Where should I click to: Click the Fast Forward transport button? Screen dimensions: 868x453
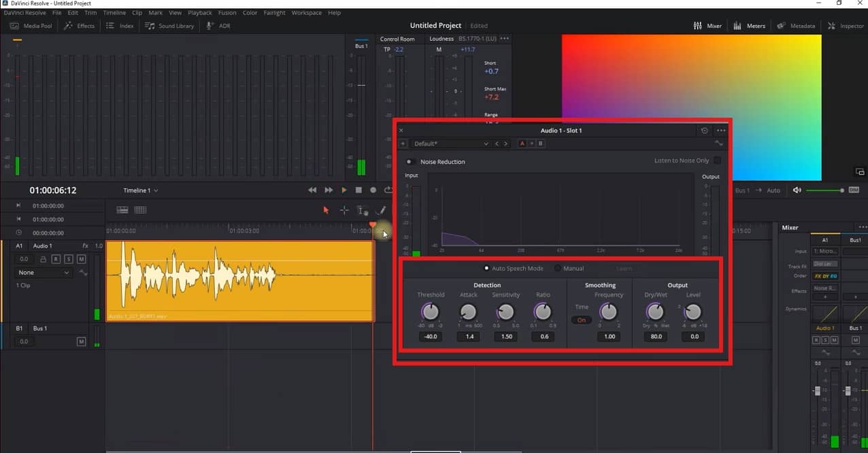(x=329, y=190)
